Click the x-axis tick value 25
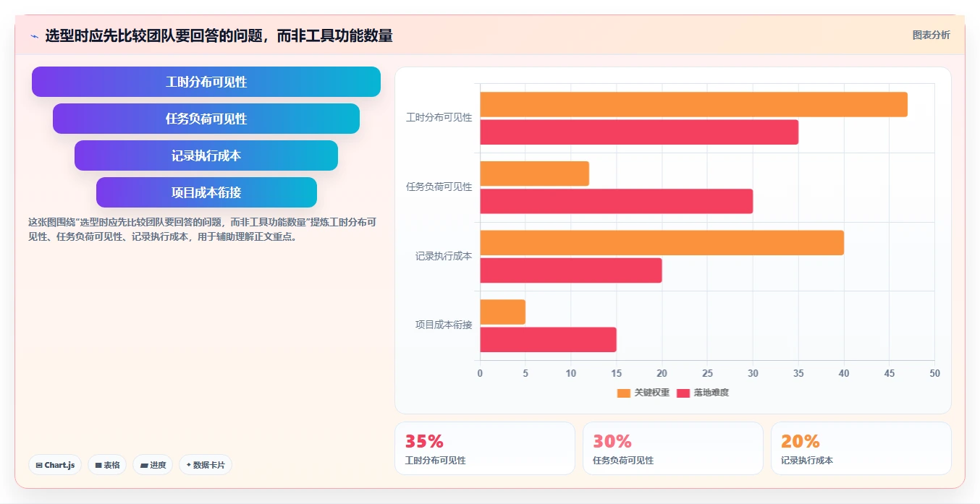The width and height of the screenshot is (980, 504). pos(707,373)
